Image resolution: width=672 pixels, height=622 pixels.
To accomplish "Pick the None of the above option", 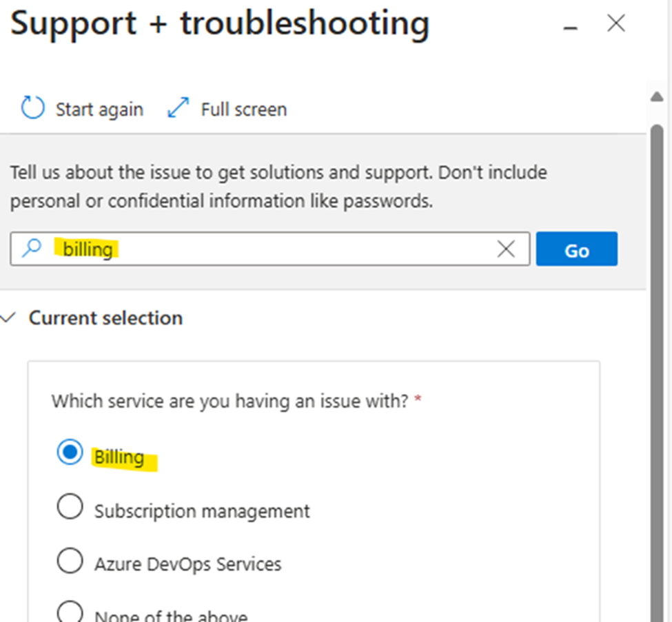I will (x=69, y=610).
